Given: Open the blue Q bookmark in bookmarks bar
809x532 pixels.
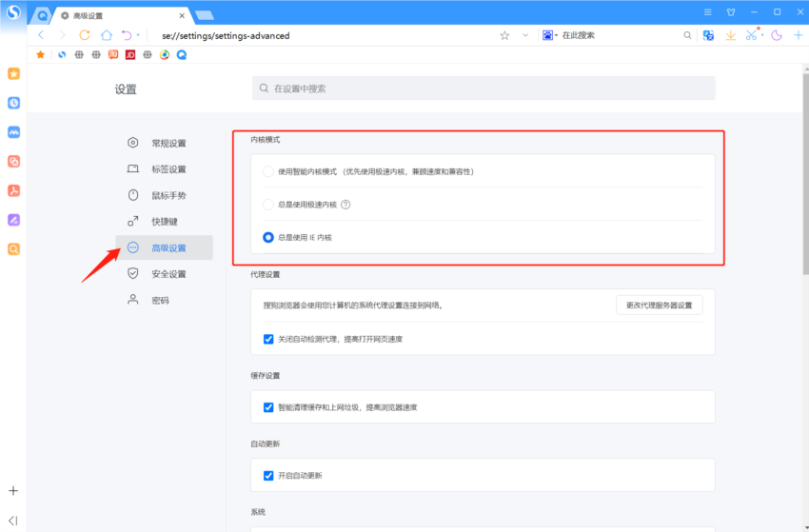Looking at the screenshot, I should [x=182, y=54].
